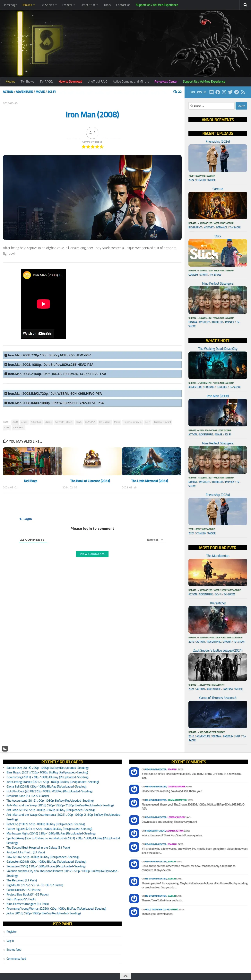Select Unofficial F.A.Q in secondary nav
The height and width of the screenshot is (980, 251).
coord(97,81)
